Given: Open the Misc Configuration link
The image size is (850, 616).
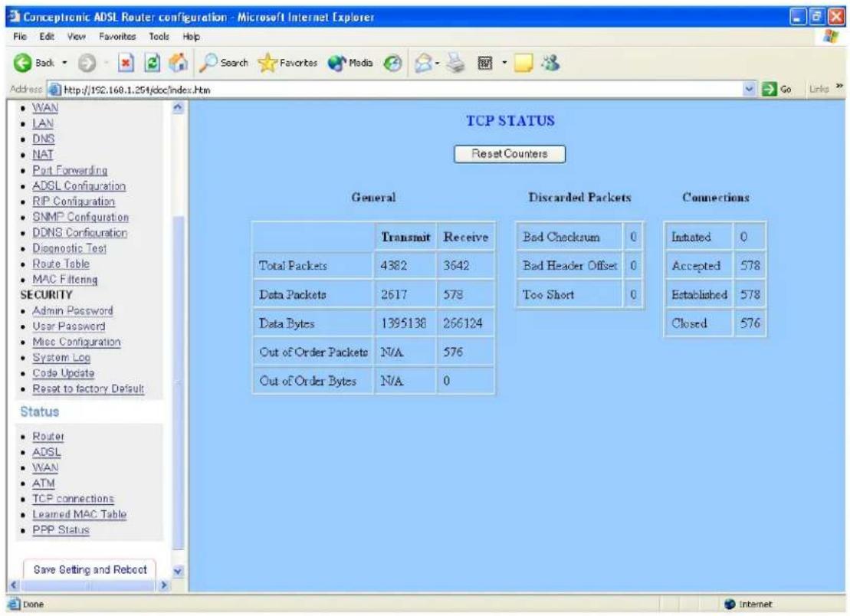Looking at the screenshot, I should (77, 342).
